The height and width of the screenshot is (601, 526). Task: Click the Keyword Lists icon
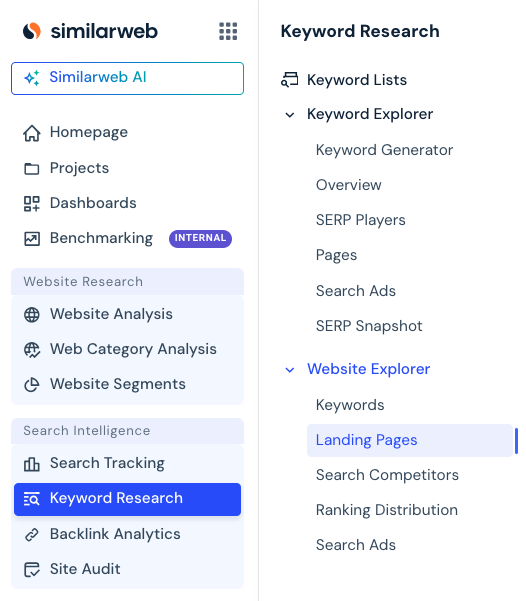point(289,80)
